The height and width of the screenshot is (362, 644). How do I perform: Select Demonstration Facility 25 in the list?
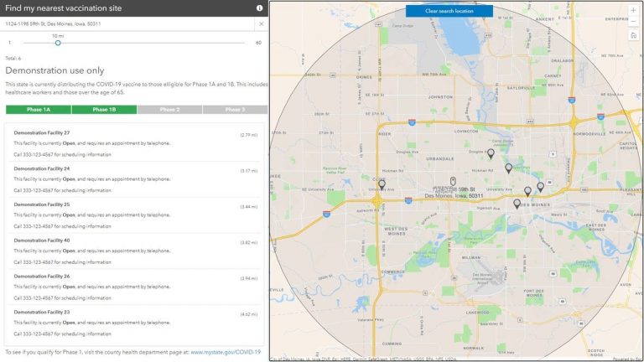click(x=135, y=215)
